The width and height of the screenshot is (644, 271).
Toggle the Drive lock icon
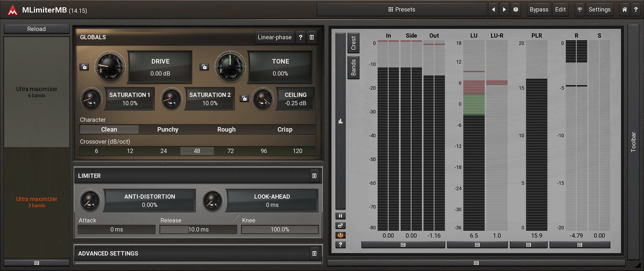click(x=84, y=67)
